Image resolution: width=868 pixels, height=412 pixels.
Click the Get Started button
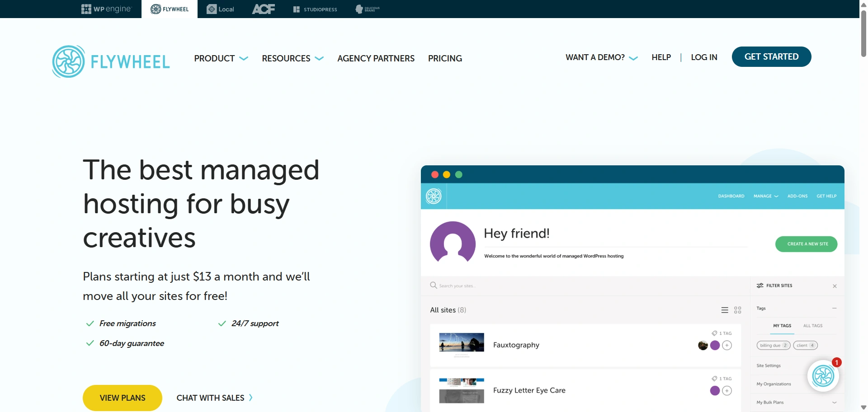pyautogui.click(x=771, y=56)
